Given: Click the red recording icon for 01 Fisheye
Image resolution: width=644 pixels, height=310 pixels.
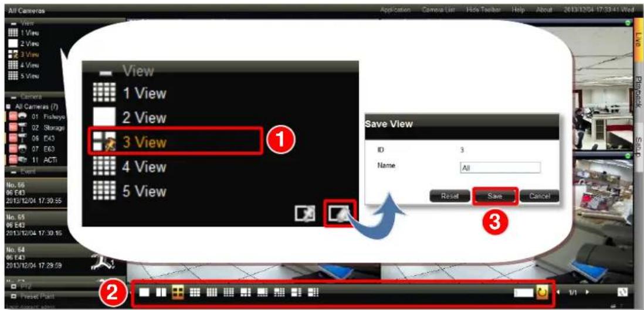Looking at the screenshot, I should [13, 117].
